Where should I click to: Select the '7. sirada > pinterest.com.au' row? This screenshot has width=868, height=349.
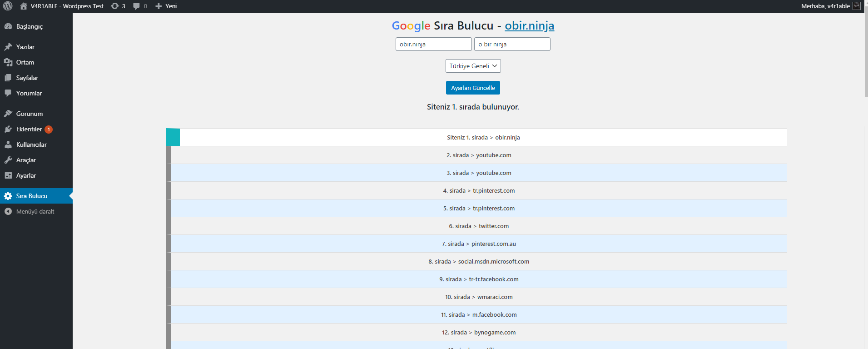click(x=476, y=244)
